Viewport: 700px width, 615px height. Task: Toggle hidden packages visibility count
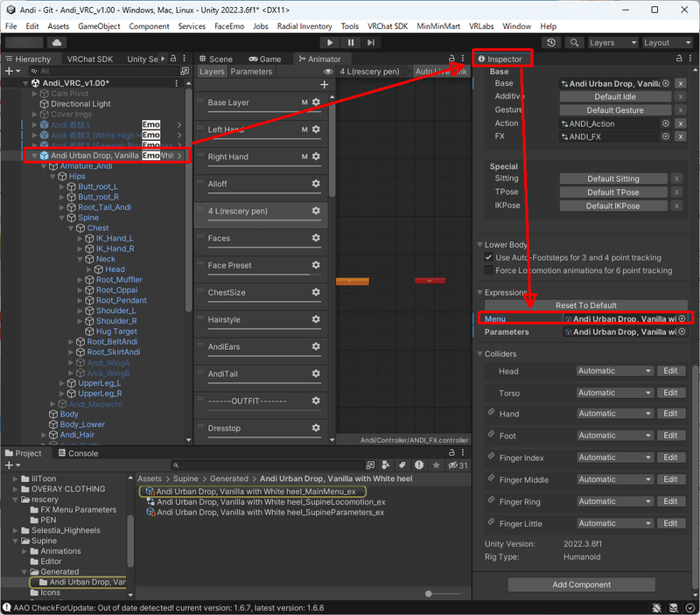click(458, 465)
